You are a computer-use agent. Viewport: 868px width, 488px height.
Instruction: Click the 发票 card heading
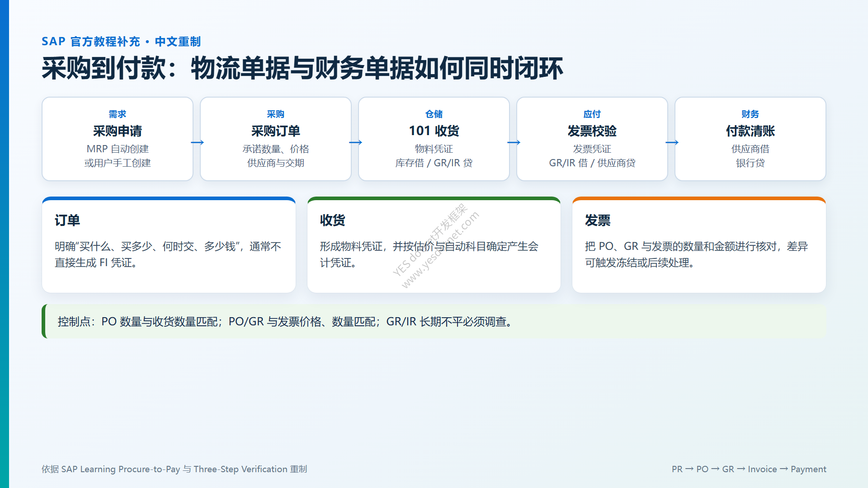pos(598,220)
